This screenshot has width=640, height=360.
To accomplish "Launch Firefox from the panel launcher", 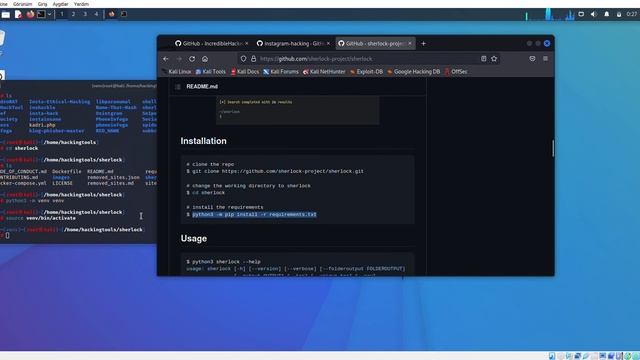I will pyautogui.click(x=30, y=14).
